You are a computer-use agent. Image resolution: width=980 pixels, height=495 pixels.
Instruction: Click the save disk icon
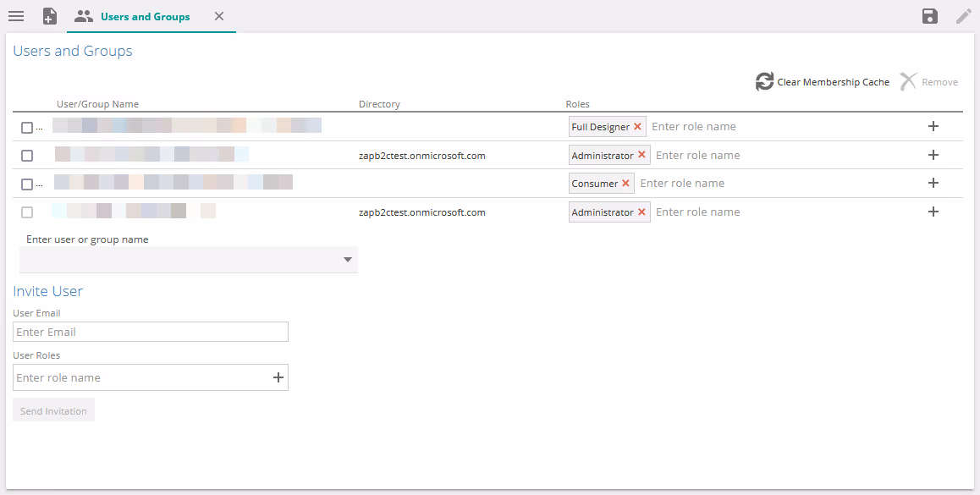(930, 16)
